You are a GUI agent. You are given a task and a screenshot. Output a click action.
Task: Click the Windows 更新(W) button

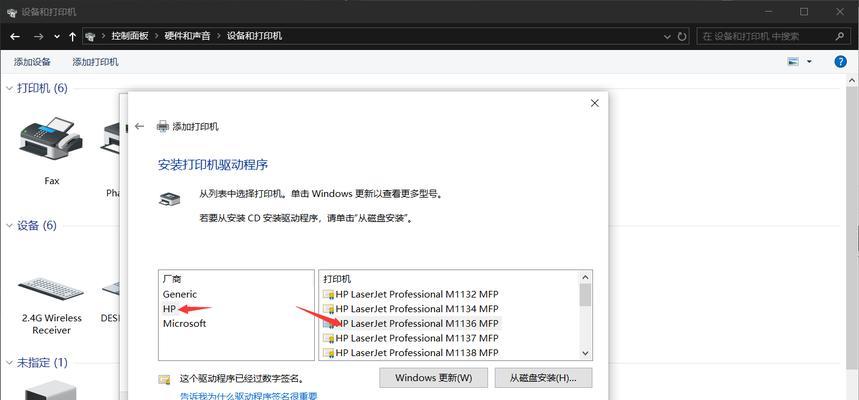[x=433, y=378]
